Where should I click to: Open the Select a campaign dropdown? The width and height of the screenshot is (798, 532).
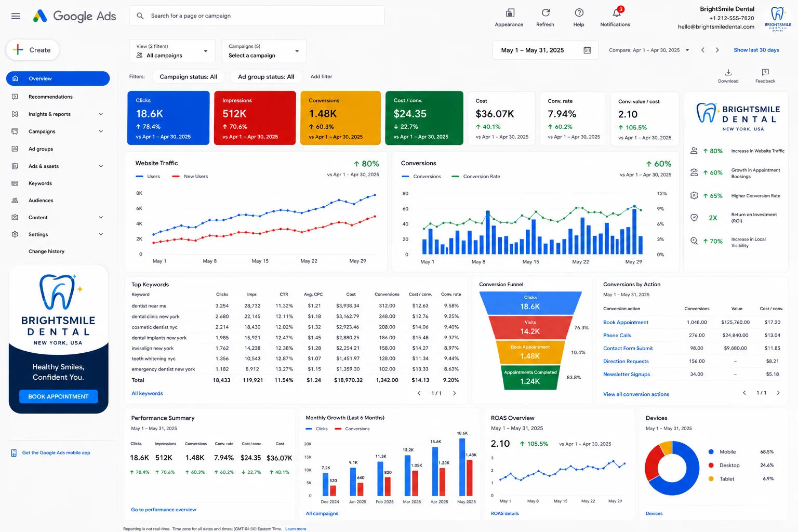pyautogui.click(x=264, y=51)
